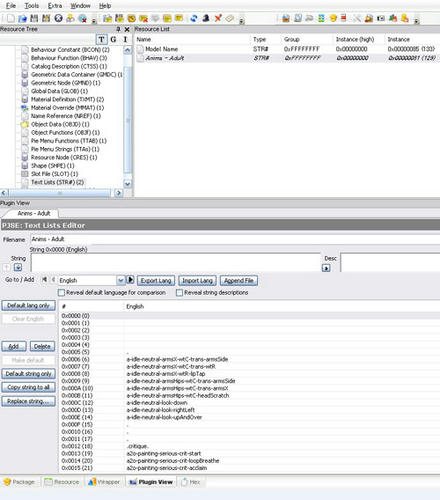Click the grey chain link toolbar icon
This screenshot has height=500, width=440.
pos(309,18)
